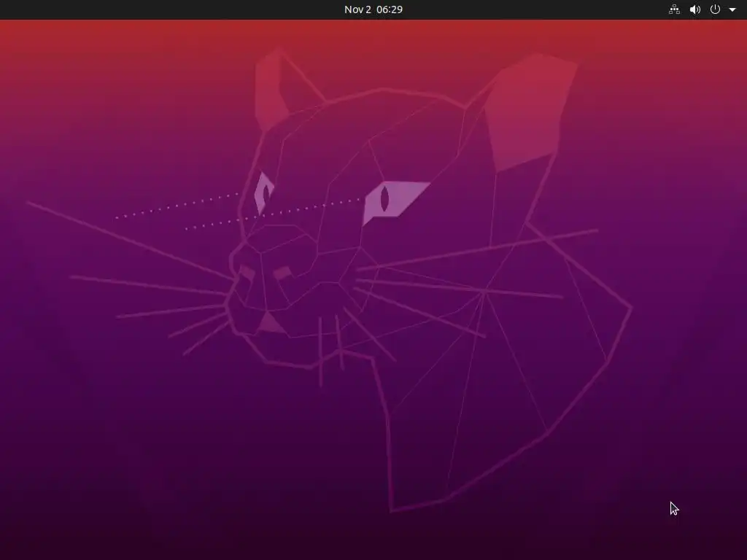This screenshot has height=560, width=747.
Task: Click the wired network status icon
Action: pyautogui.click(x=675, y=9)
